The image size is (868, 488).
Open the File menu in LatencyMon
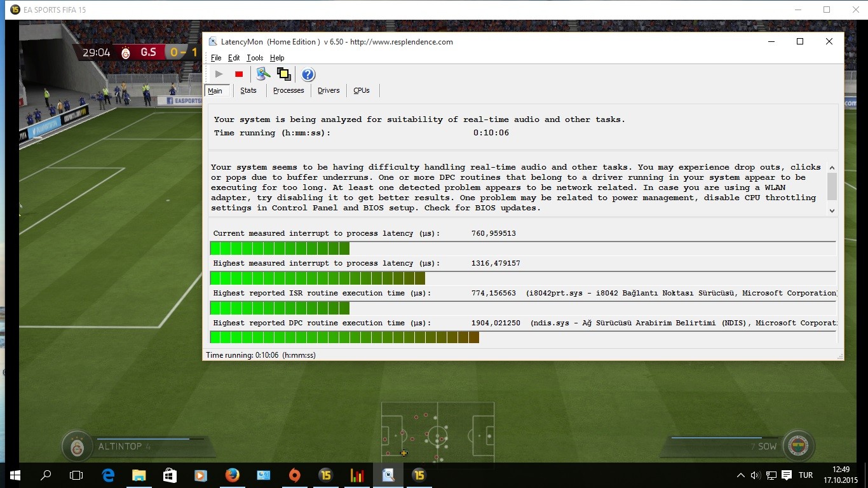(x=216, y=58)
